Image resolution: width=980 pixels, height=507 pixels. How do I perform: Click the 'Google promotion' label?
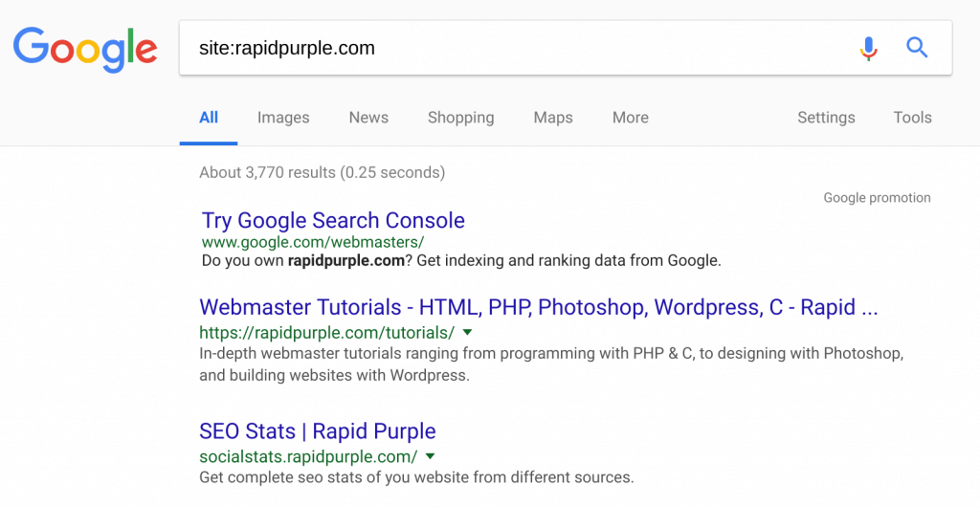pyautogui.click(x=877, y=198)
